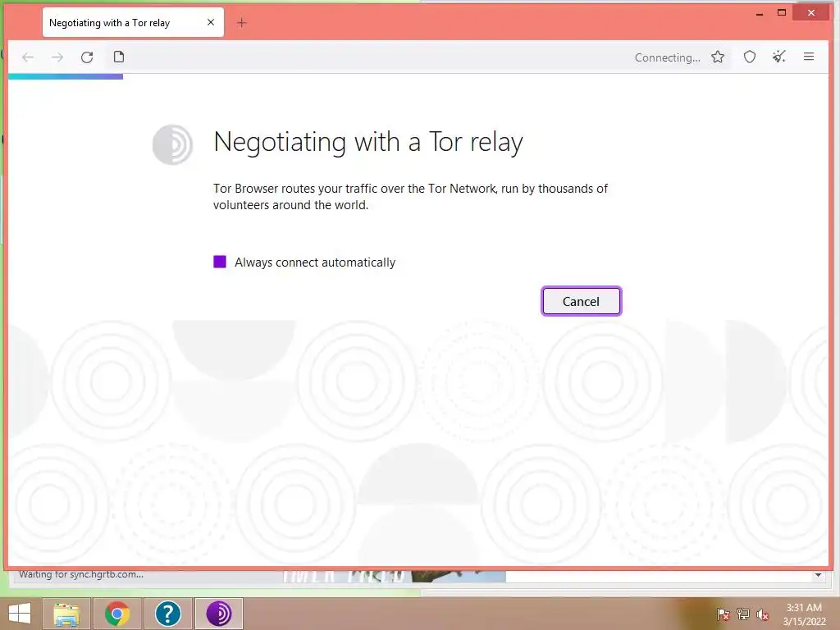Open the security level shield icon
Screen dimensions: 840x630
pyautogui.click(x=750, y=57)
